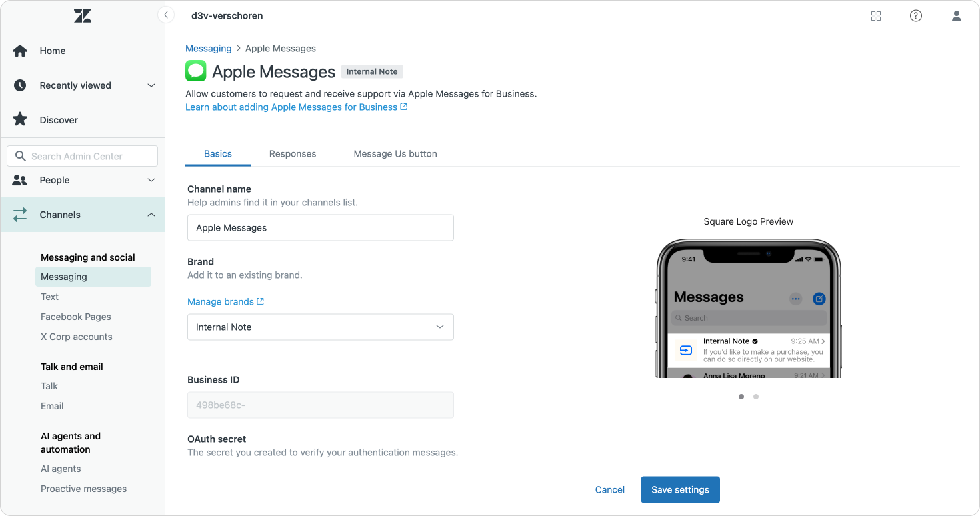The height and width of the screenshot is (516, 980).
Task: Focus the Search Admin Center field
Action: [83, 156]
